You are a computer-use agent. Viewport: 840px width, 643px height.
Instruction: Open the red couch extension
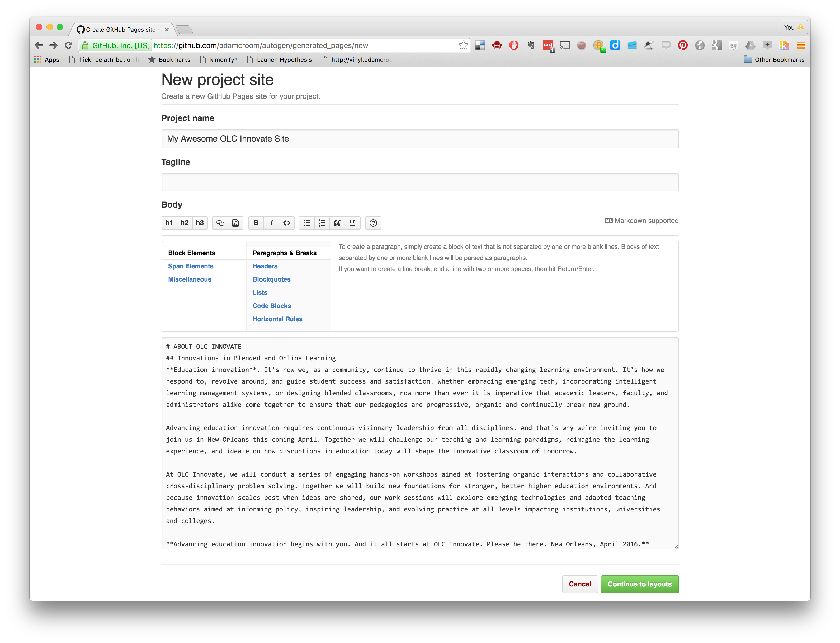point(497,45)
